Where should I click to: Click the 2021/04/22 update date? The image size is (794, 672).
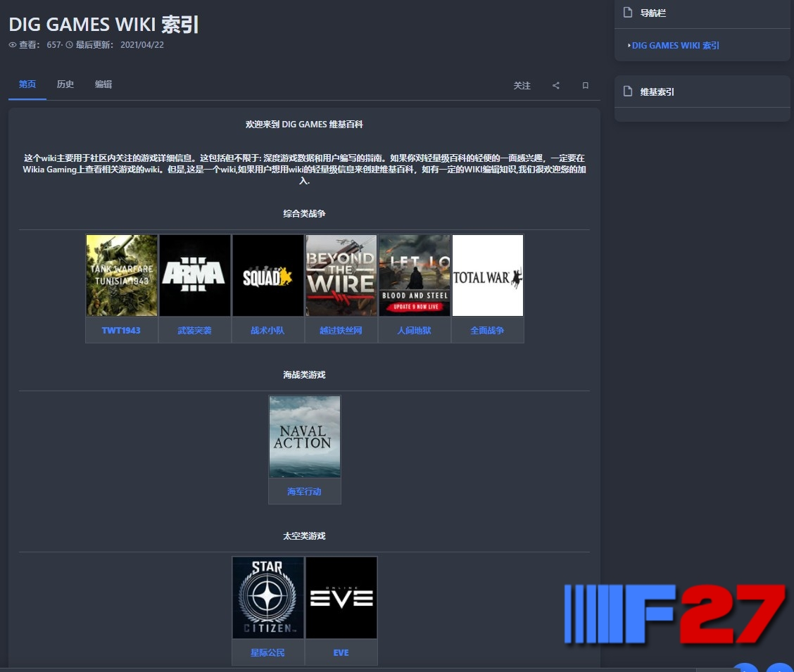point(142,44)
